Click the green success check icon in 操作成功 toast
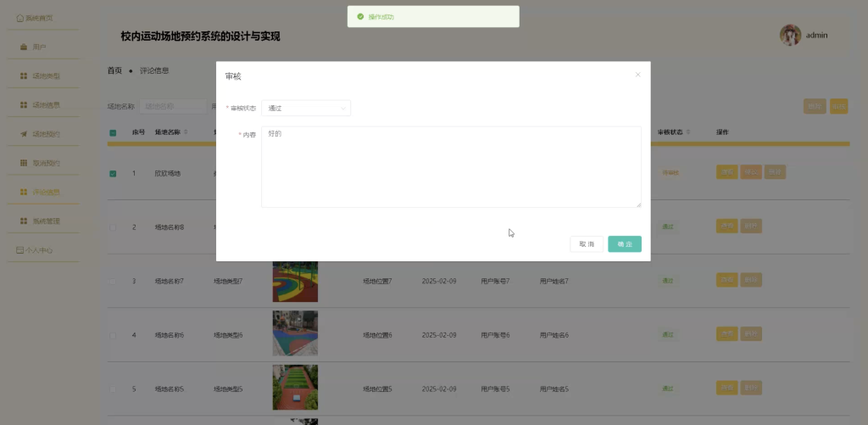The image size is (868, 425). (x=360, y=17)
